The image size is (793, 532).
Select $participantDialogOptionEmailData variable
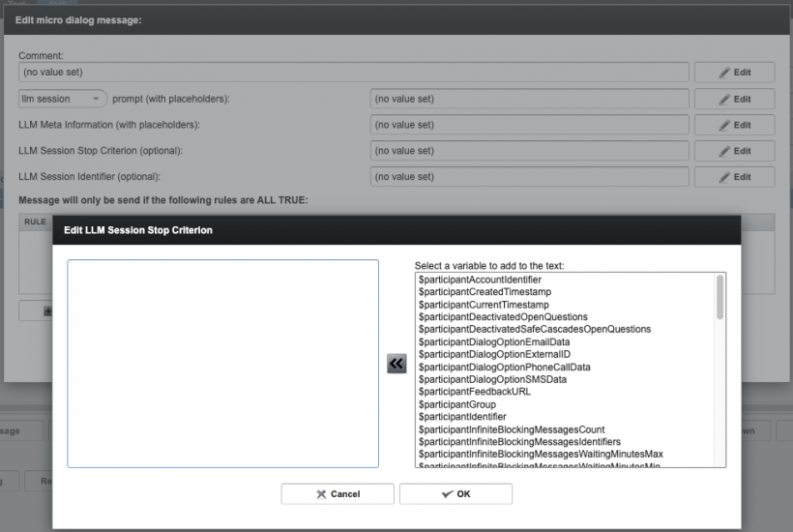[493, 341]
